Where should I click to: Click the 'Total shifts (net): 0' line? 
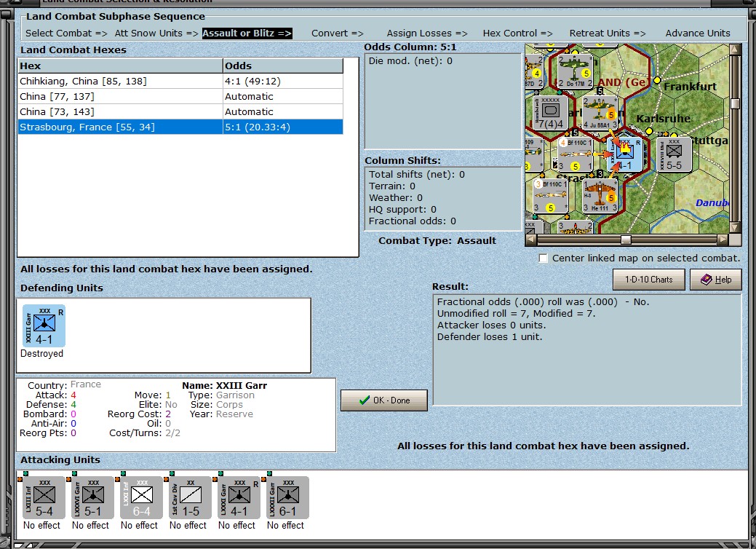(x=417, y=175)
